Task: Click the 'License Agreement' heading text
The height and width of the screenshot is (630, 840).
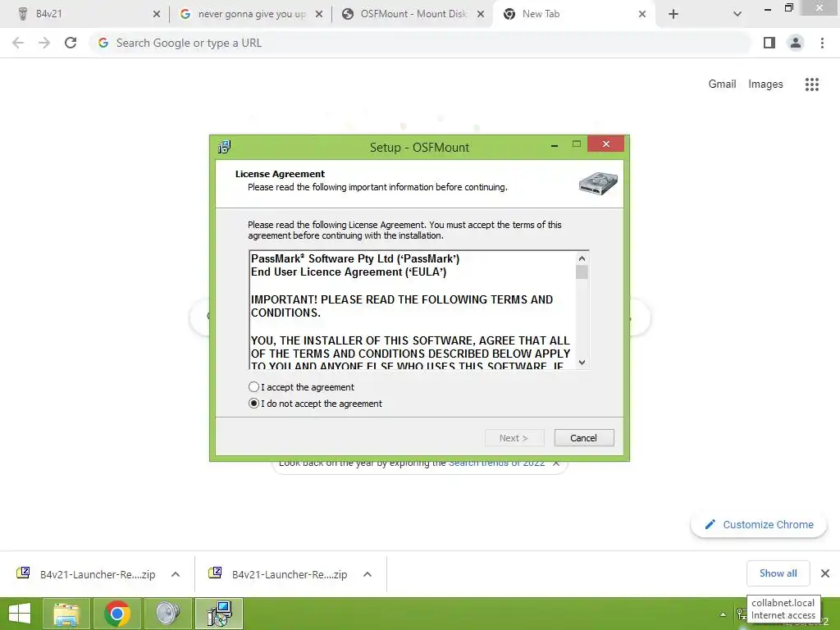Action: tap(280, 174)
